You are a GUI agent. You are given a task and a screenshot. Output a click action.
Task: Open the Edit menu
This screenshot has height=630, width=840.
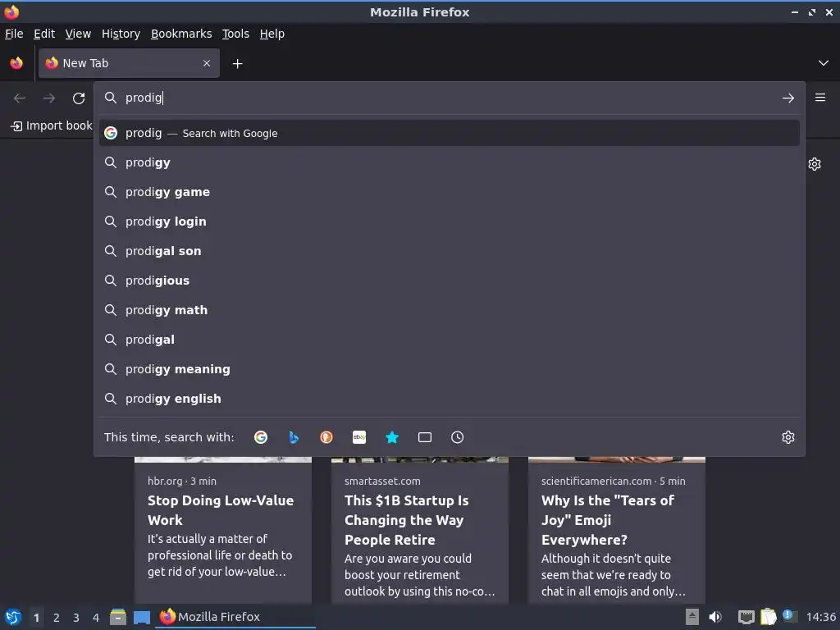[44, 34]
